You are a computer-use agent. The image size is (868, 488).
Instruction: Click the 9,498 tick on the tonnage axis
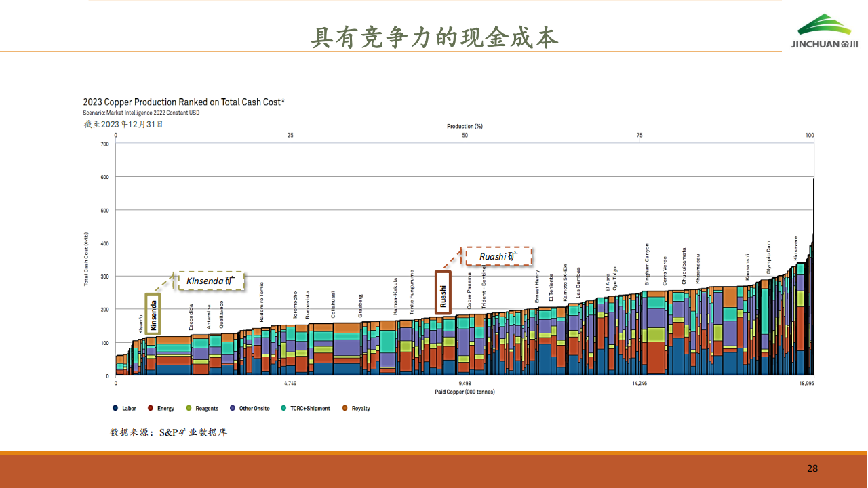coord(465,384)
